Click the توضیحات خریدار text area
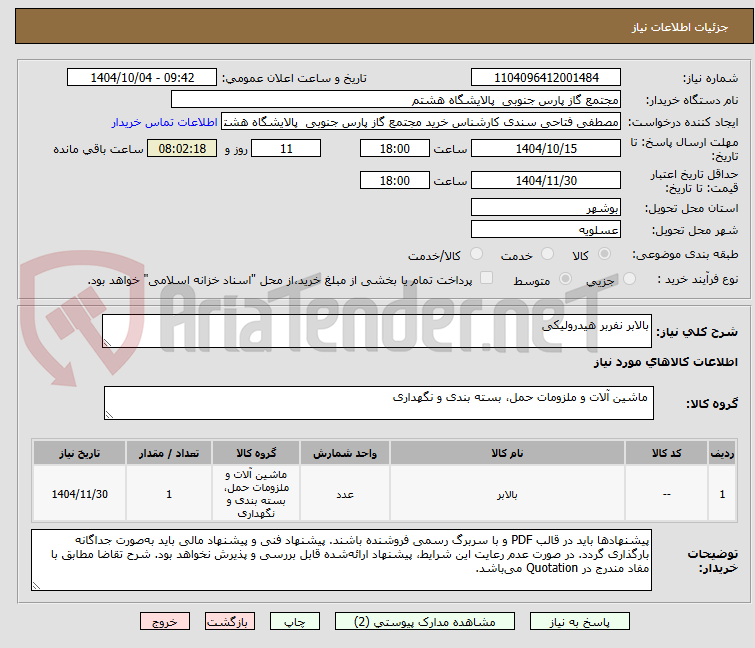Screen dimensions: 755x648 point(341,560)
